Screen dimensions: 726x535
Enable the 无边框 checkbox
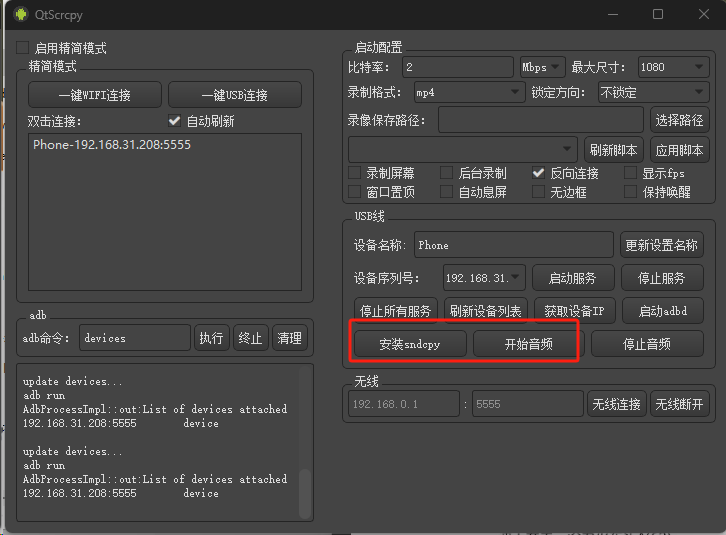pos(538,192)
